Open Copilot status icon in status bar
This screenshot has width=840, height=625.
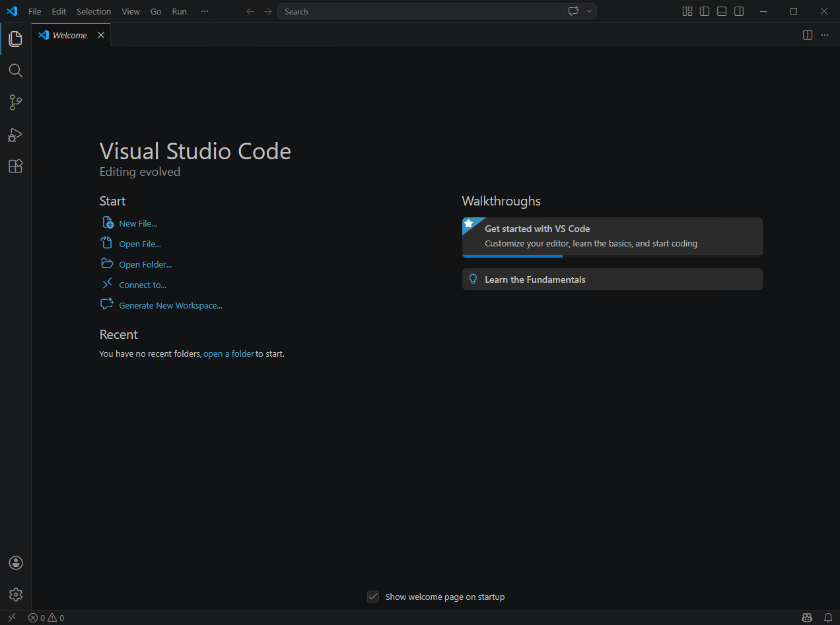tap(807, 618)
